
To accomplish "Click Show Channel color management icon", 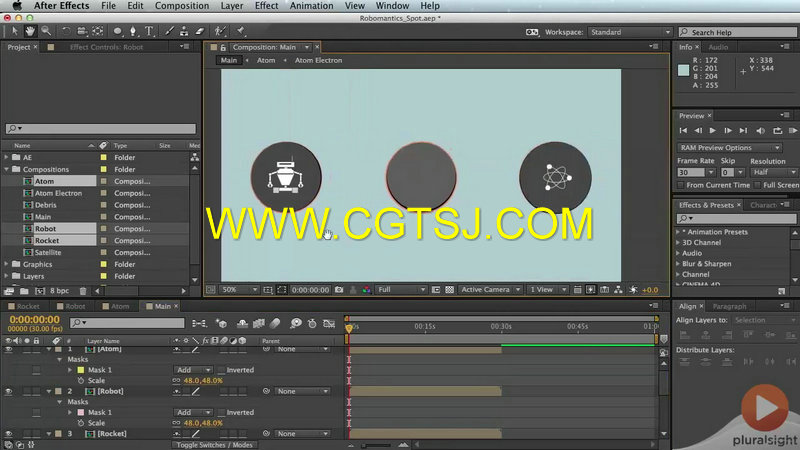I will click(x=366, y=289).
